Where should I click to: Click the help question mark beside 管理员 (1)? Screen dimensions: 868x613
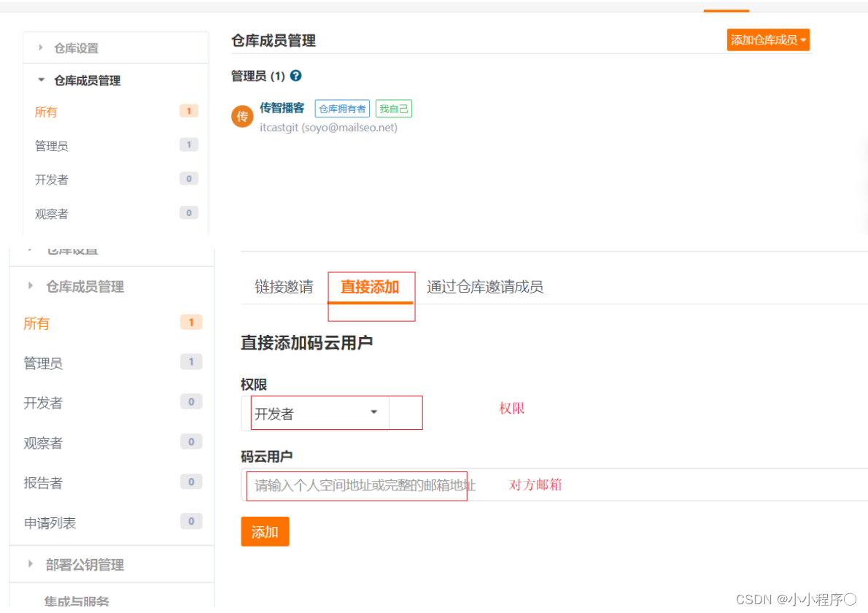[x=295, y=76]
